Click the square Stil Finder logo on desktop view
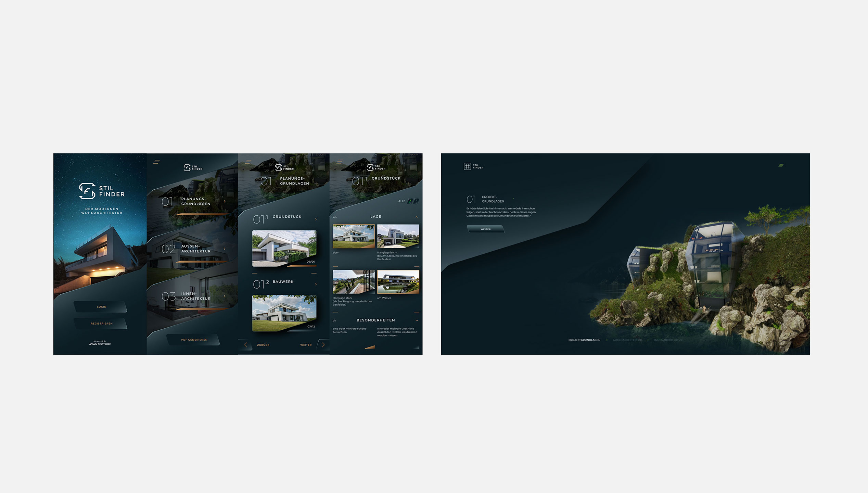 click(474, 166)
